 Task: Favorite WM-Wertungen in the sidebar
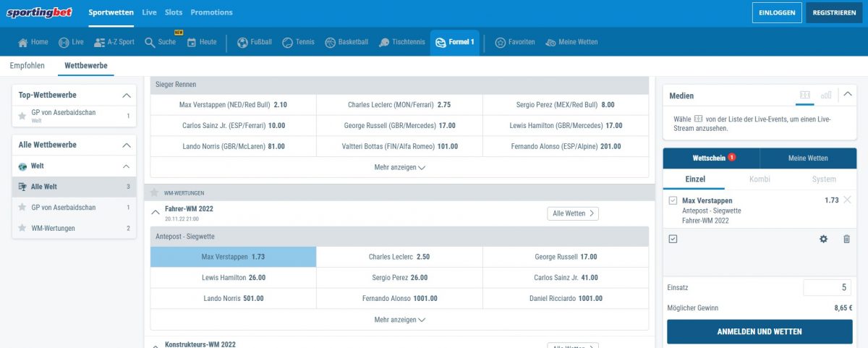point(22,229)
